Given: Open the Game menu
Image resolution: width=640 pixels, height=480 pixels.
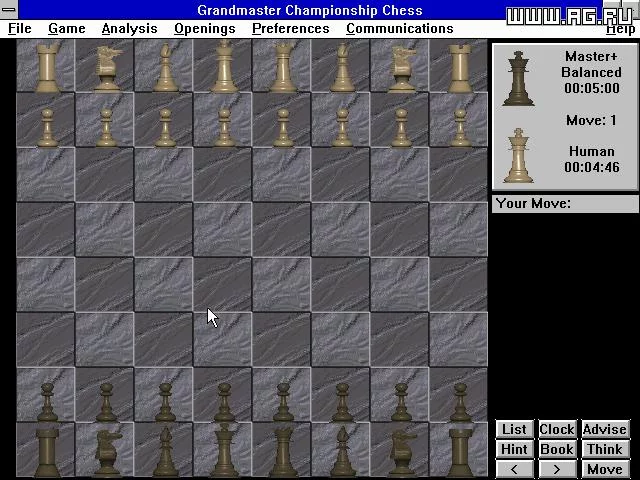Looking at the screenshot, I should point(67,29).
